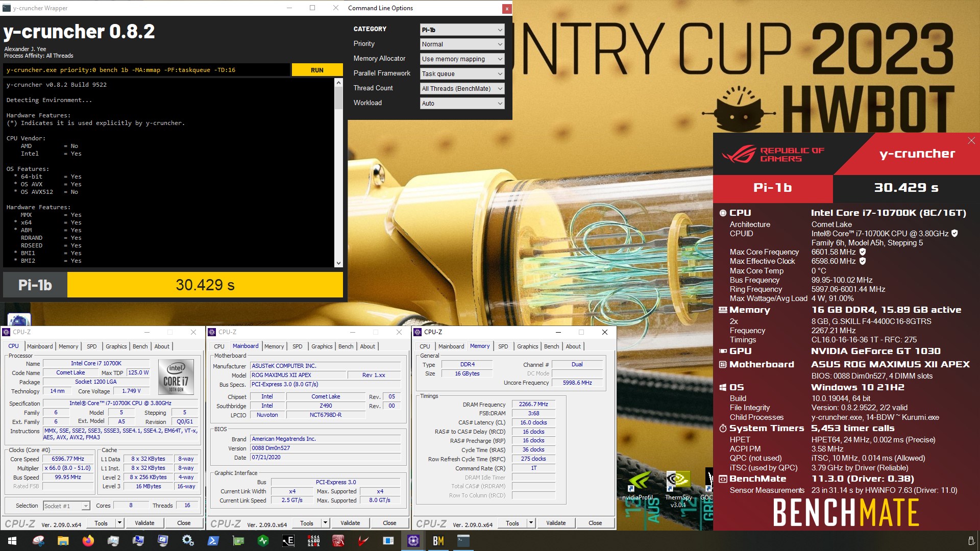Expand Tools arrow in Mainboard CPU-Z window

(x=325, y=523)
